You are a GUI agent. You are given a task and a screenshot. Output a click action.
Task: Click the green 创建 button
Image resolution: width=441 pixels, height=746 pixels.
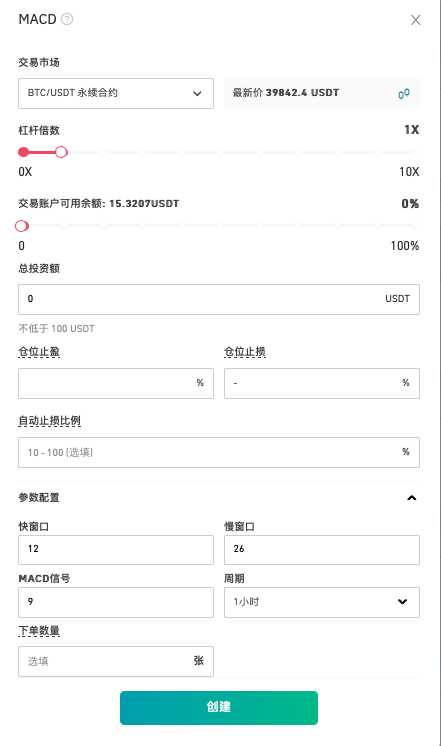pos(219,707)
